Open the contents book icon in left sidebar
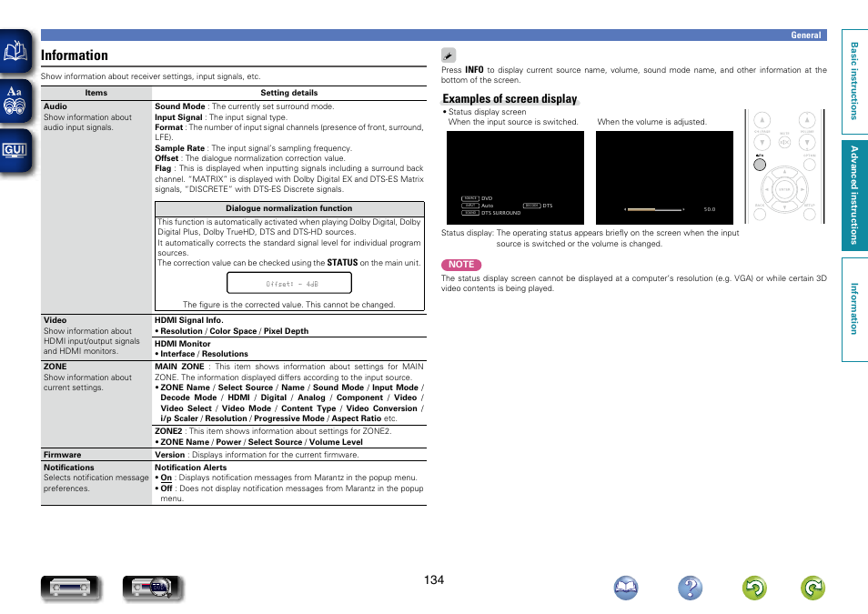 (15, 51)
